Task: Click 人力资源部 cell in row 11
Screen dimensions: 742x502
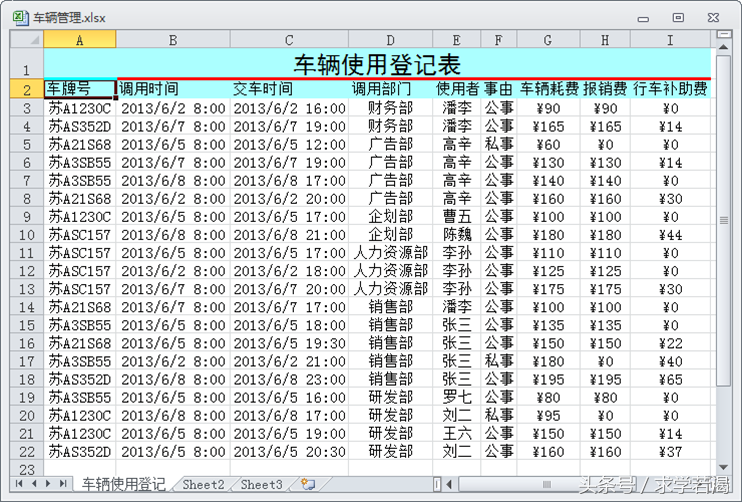Action: pos(390,253)
